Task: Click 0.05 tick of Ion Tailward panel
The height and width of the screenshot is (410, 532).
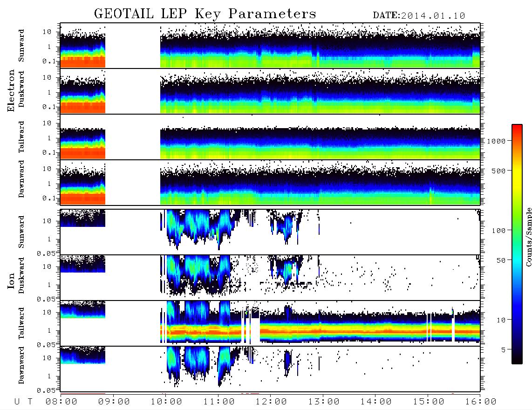Action: (x=46, y=344)
